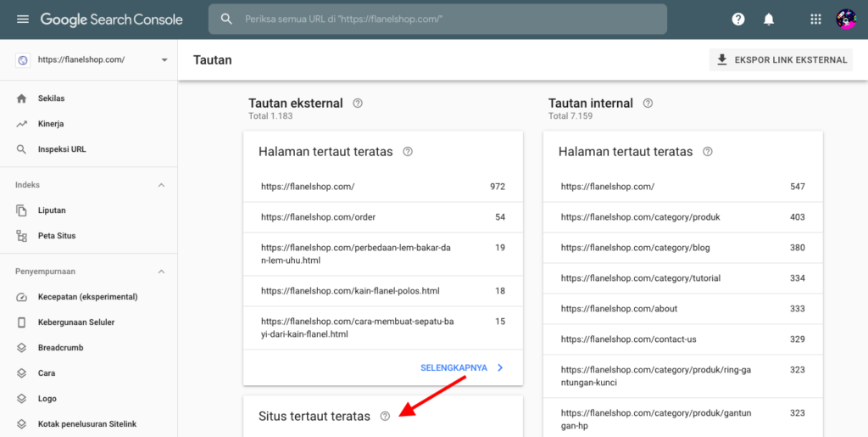The height and width of the screenshot is (437, 868).
Task: Collapse the Indeks sidebar section
Action: click(162, 185)
